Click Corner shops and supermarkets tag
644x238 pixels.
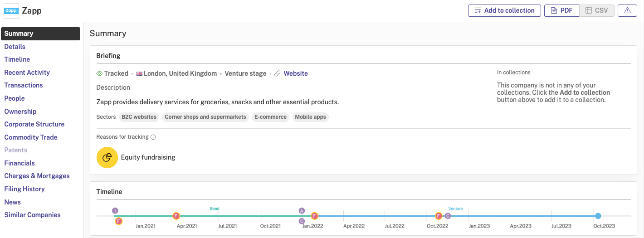[x=205, y=117]
